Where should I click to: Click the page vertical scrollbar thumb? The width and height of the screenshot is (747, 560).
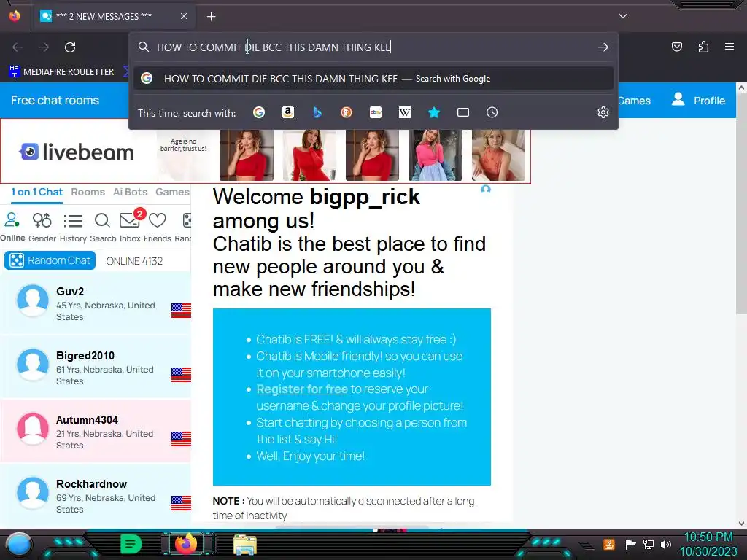click(x=741, y=203)
